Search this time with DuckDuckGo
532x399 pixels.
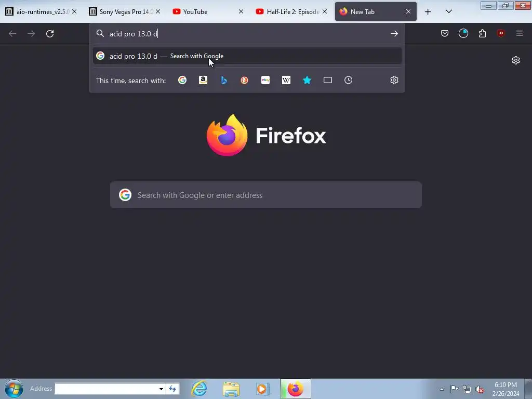[244, 80]
